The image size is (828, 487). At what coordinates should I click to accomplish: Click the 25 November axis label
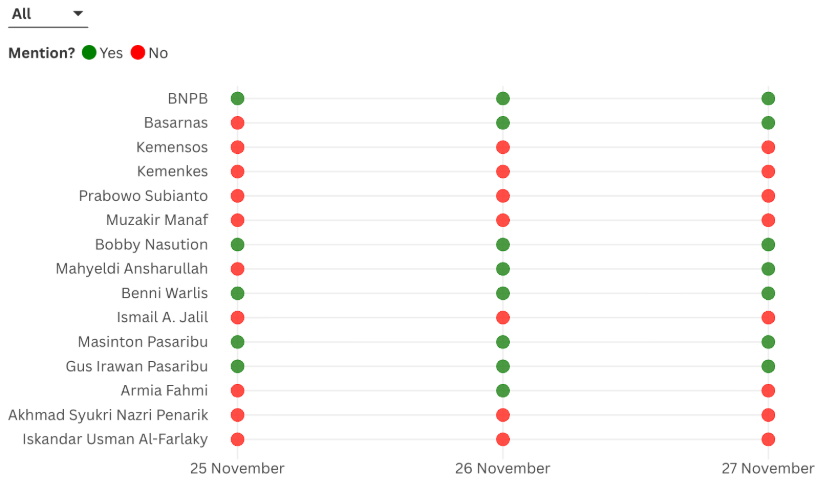point(238,468)
